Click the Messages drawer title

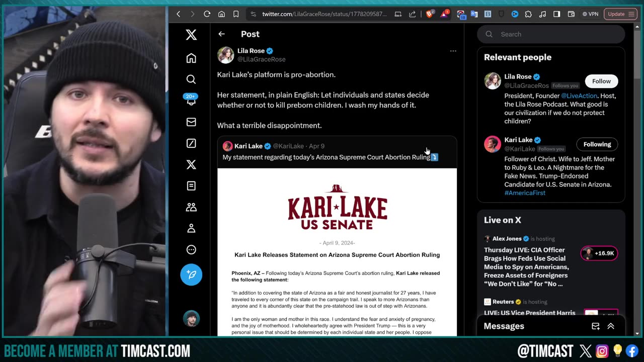coord(504,326)
